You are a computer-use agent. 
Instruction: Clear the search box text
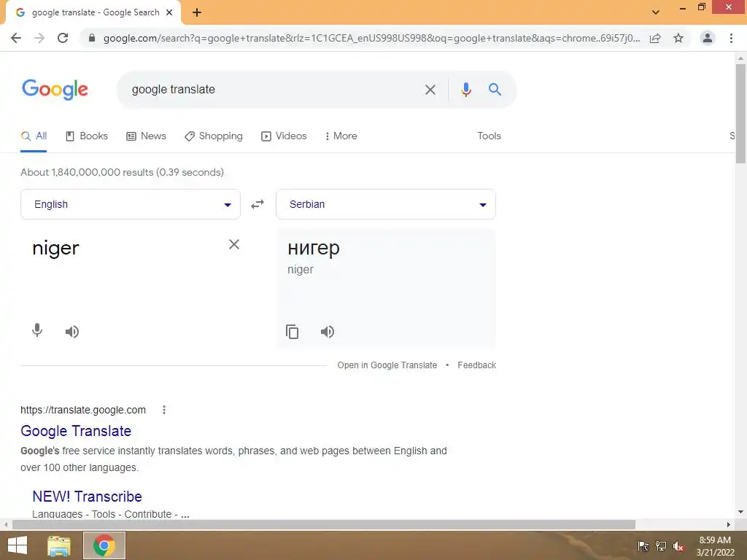tap(430, 90)
